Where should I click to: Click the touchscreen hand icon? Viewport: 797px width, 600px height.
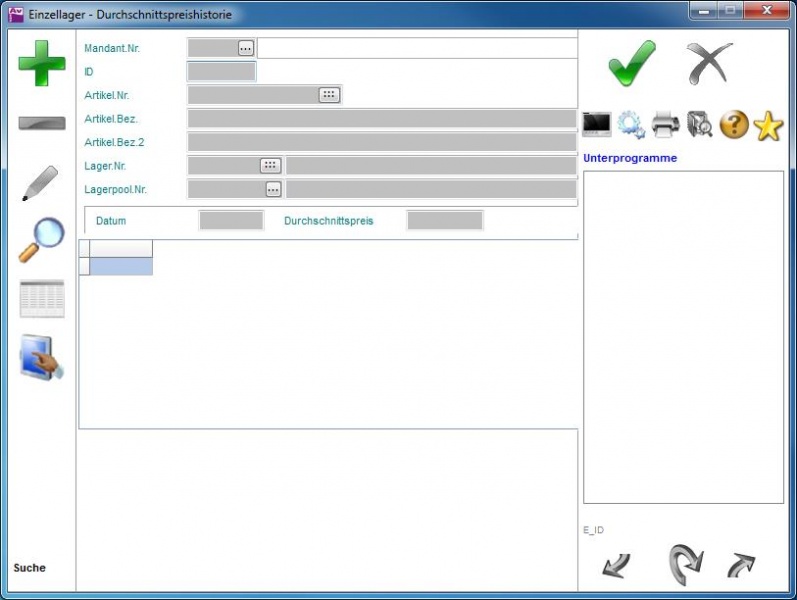42,358
